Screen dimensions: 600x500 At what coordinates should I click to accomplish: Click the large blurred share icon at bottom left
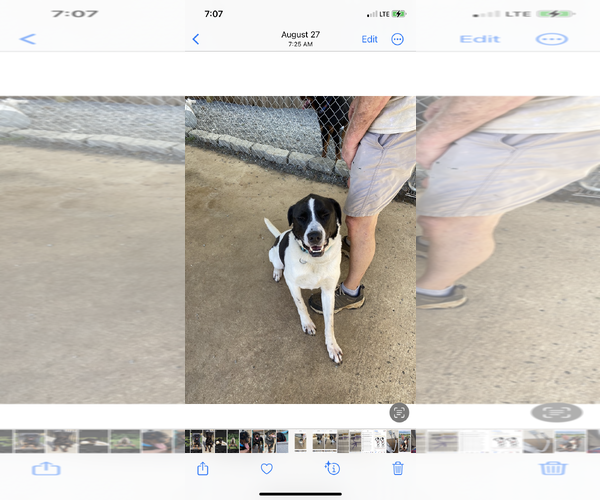pyautogui.click(x=46, y=468)
